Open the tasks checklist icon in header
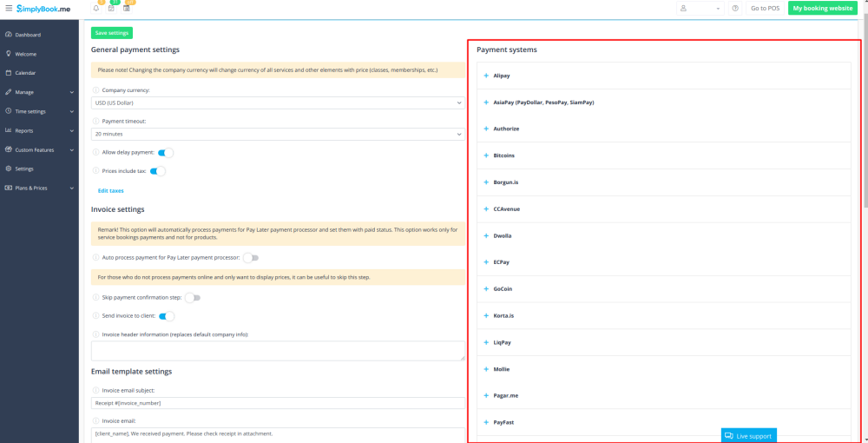 (x=111, y=8)
